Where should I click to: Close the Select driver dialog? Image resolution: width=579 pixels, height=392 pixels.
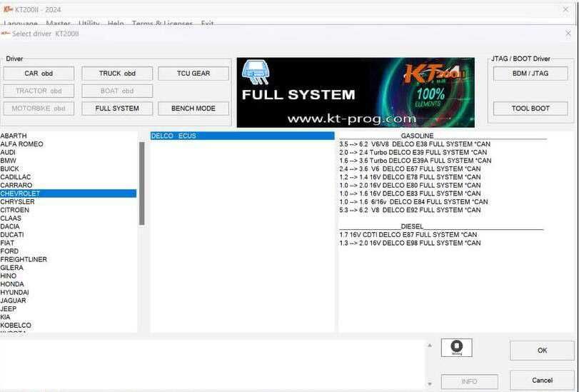pos(568,34)
